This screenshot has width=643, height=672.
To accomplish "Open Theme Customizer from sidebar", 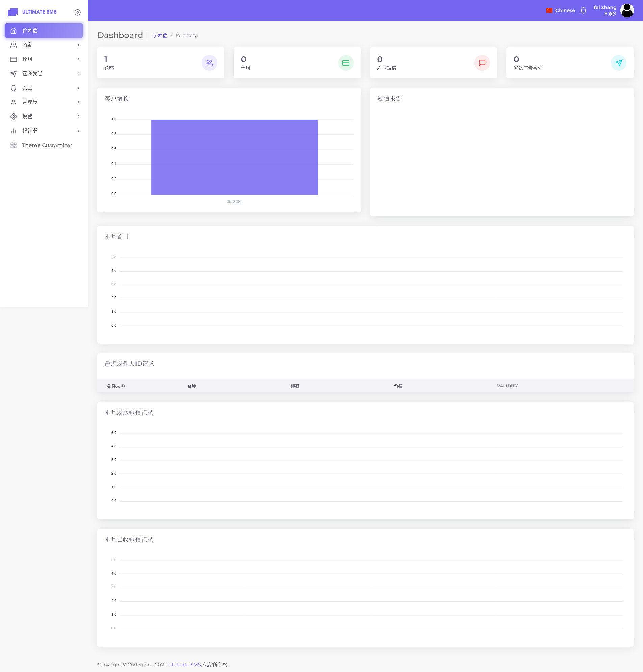I will pyautogui.click(x=47, y=145).
